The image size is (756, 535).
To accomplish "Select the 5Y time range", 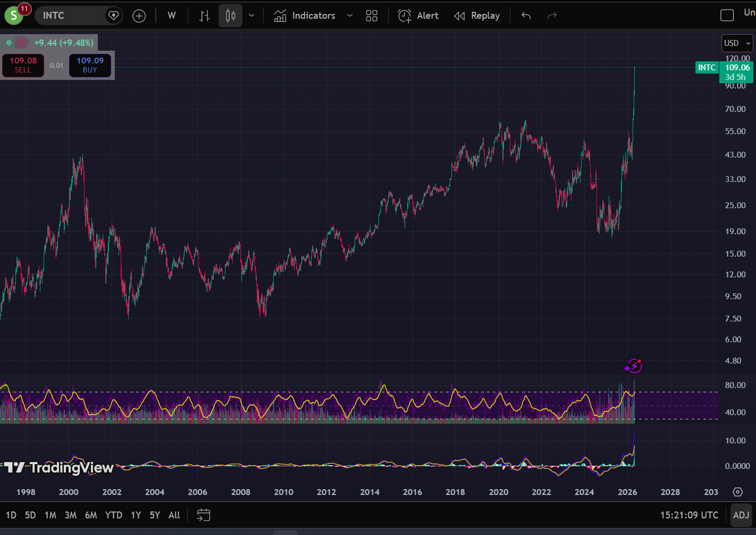I will coord(155,515).
